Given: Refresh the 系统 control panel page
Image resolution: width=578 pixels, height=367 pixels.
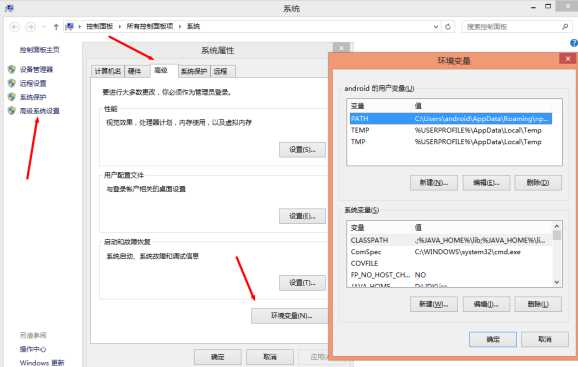Looking at the screenshot, I should (448, 27).
